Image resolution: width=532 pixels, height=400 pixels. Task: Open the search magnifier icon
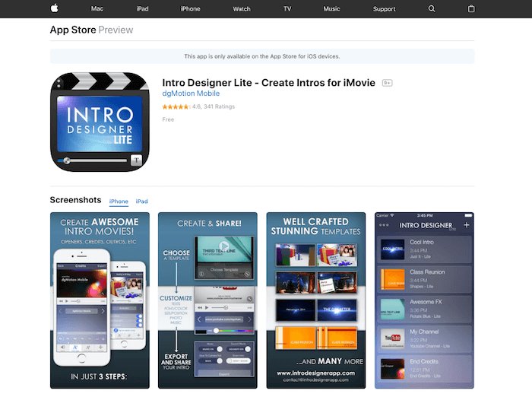(x=431, y=8)
